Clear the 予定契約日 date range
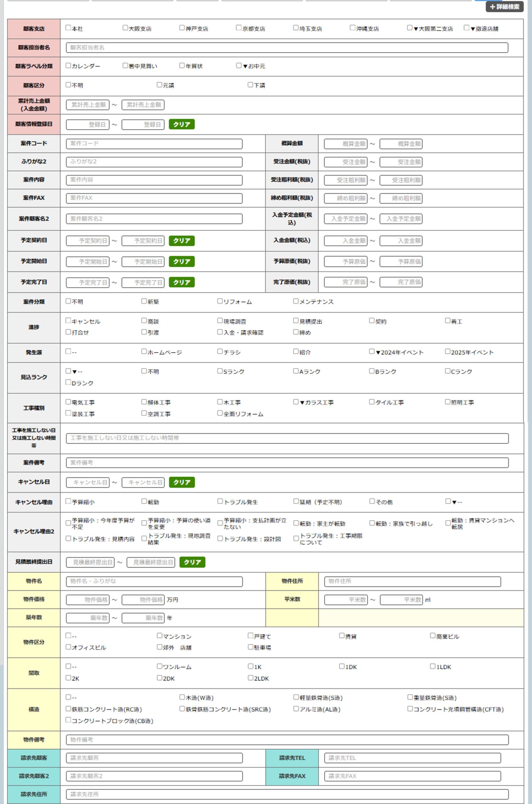The image size is (532, 804). [182, 241]
